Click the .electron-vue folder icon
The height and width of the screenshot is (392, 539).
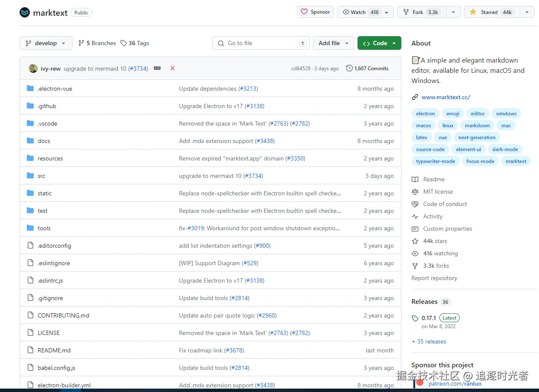coord(30,89)
